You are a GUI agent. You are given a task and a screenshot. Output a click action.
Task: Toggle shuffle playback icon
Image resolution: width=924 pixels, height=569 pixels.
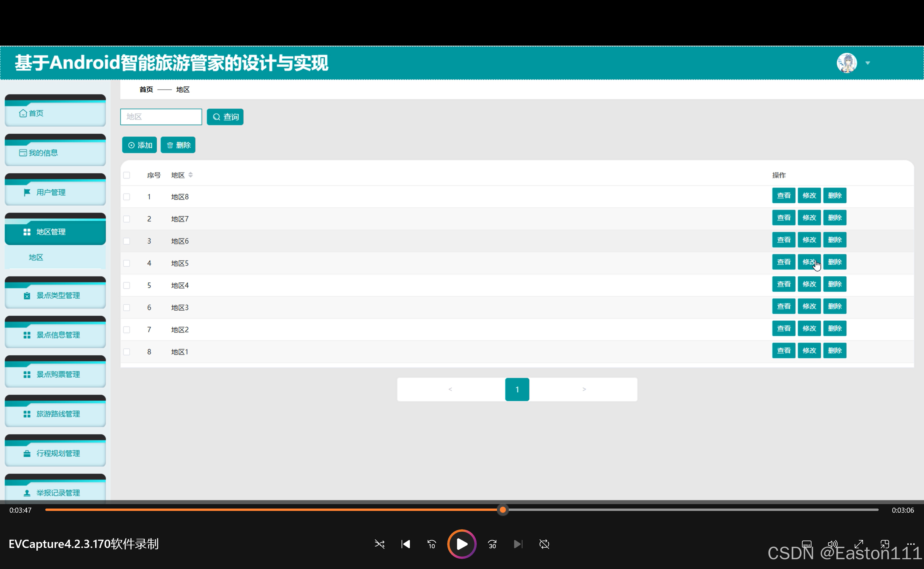coord(379,544)
